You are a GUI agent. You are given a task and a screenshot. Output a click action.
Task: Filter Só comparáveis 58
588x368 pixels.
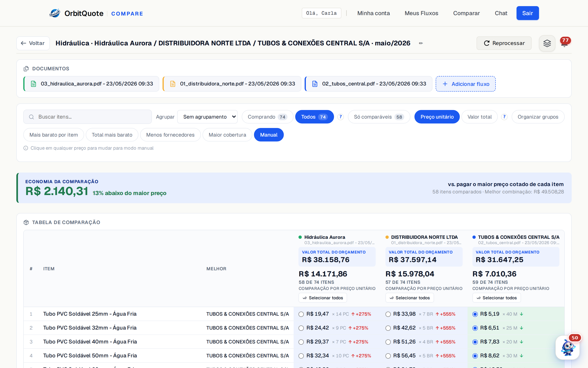[x=379, y=117]
